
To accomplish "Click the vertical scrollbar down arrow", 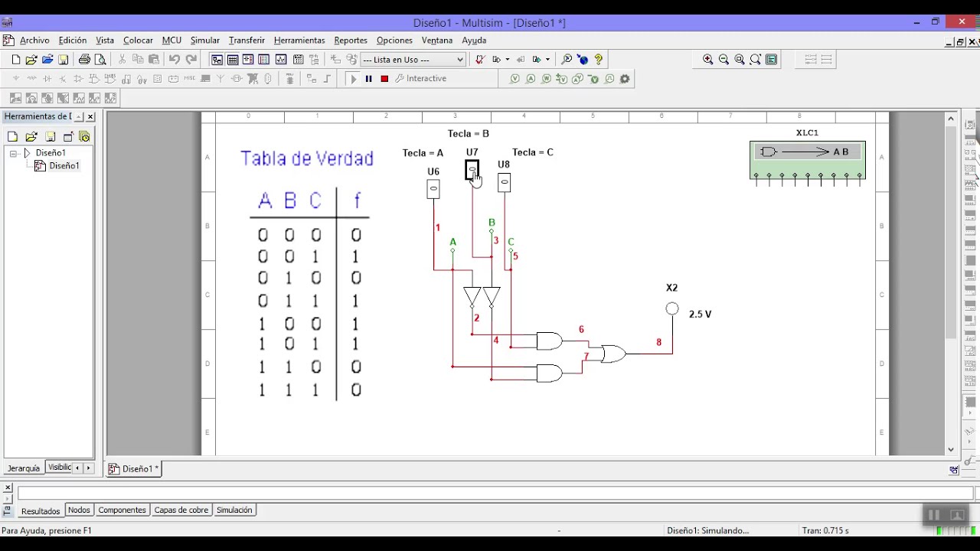I will [952, 449].
